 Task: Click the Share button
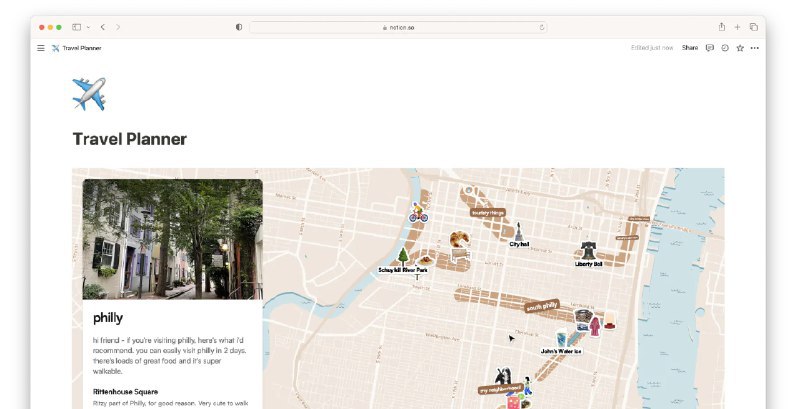tap(690, 48)
